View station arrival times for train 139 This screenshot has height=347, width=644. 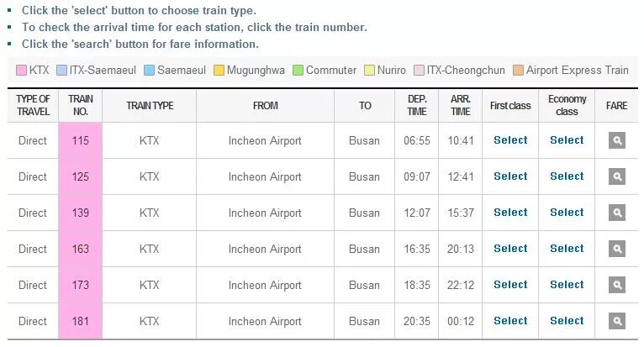pos(81,213)
